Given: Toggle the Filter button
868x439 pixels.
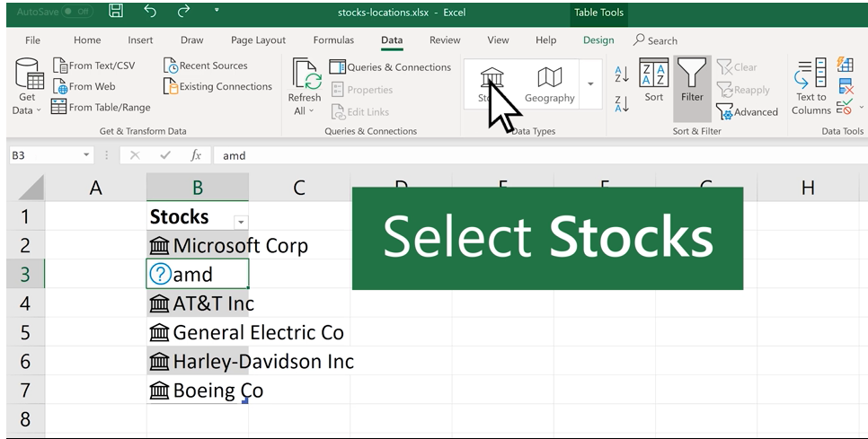Looking at the screenshot, I should 692,89.
